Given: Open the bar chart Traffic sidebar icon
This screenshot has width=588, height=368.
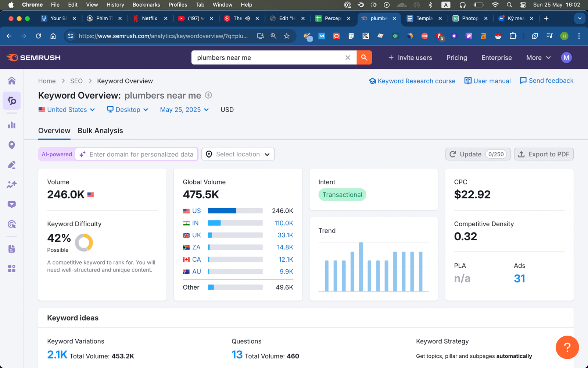Looking at the screenshot, I should coord(12,125).
